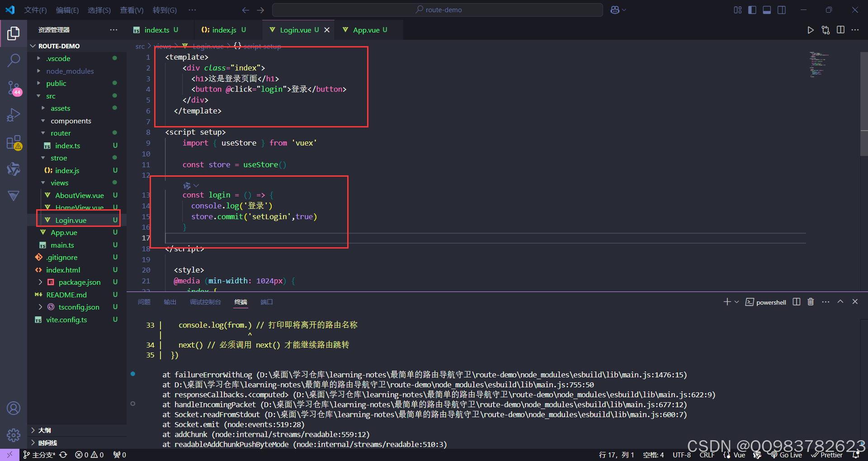The height and width of the screenshot is (461, 868).
Task: Click Go Live in status bar
Action: 786,455
